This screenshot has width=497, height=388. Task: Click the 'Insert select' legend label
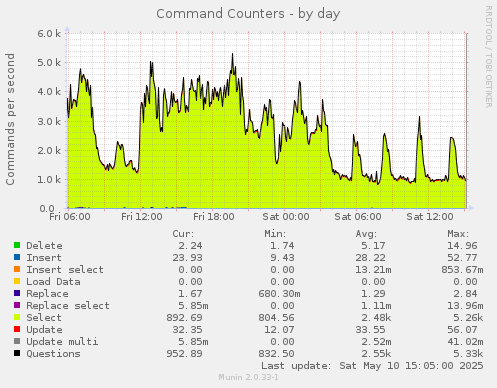tap(65, 270)
